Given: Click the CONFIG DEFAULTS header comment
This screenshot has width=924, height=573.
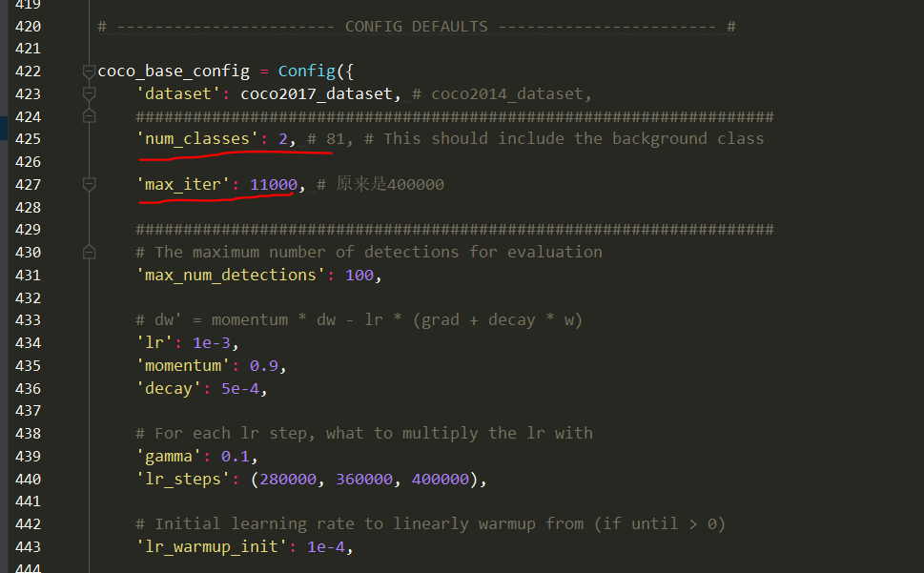Looking at the screenshot, I should click(x=417, y=27).
